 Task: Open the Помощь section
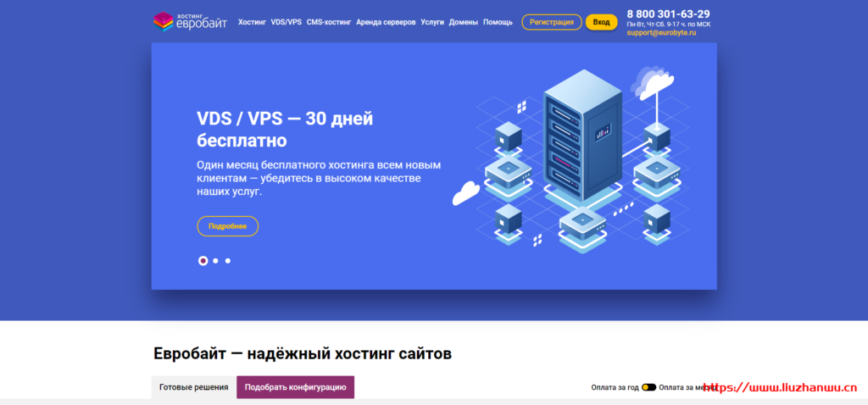click(x=498, y=22)
